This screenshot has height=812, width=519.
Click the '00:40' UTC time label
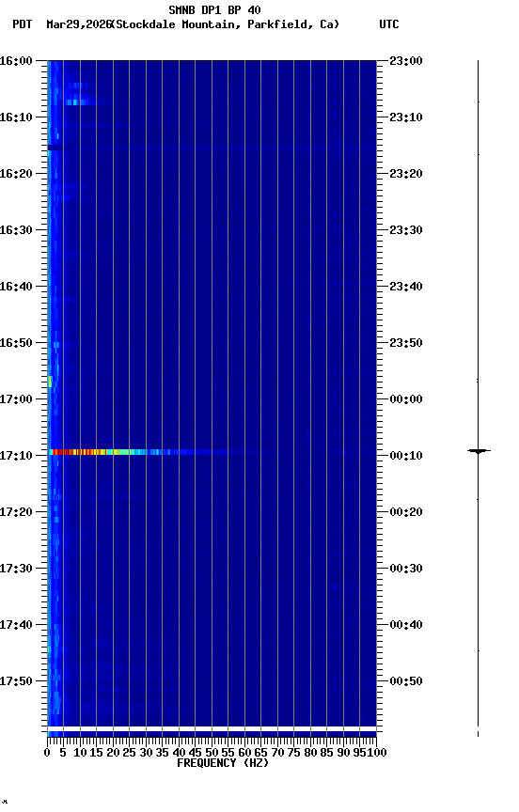click(406, 626)
